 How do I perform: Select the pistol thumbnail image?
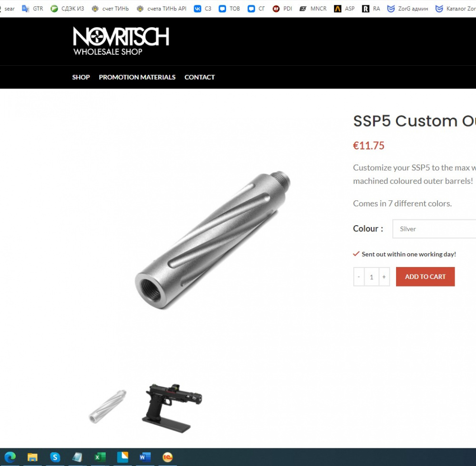point(172,408)
